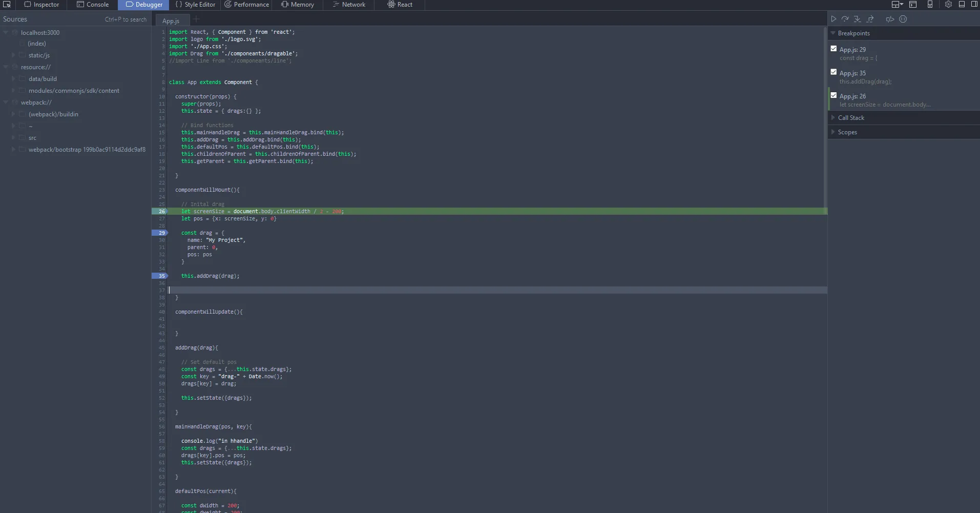
Task: Open the frame selection dropdown icon
Action: tap(897, 5)
